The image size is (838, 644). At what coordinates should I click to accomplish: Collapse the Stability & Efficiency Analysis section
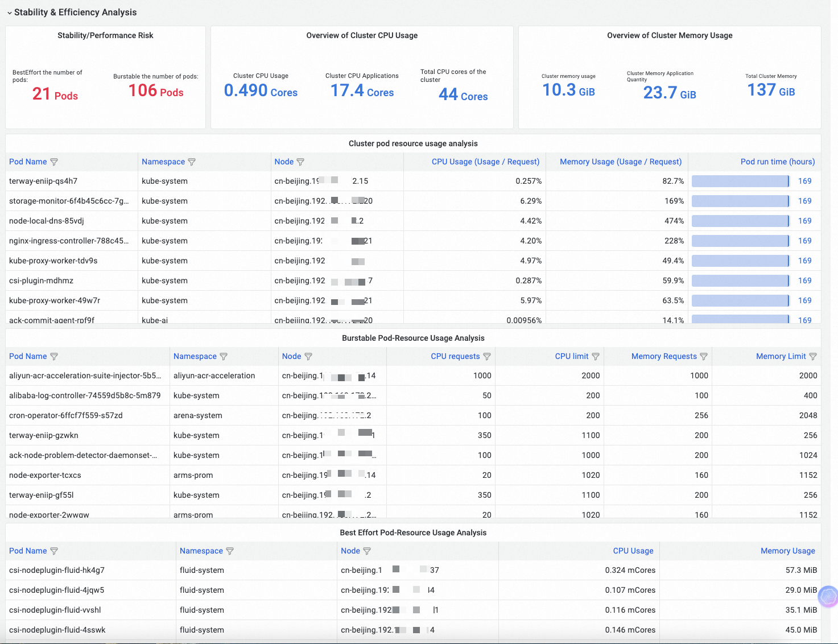point(9,13)
